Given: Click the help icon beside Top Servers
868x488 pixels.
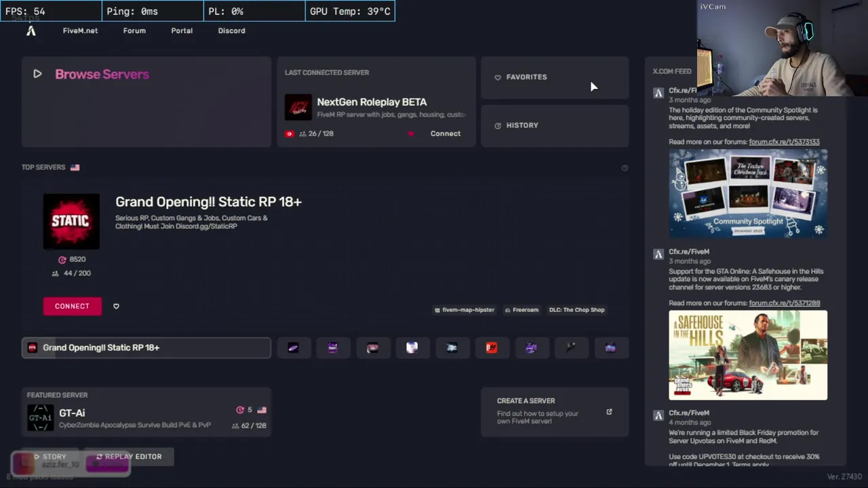Looking at the screenshot, I should point(625,167).
